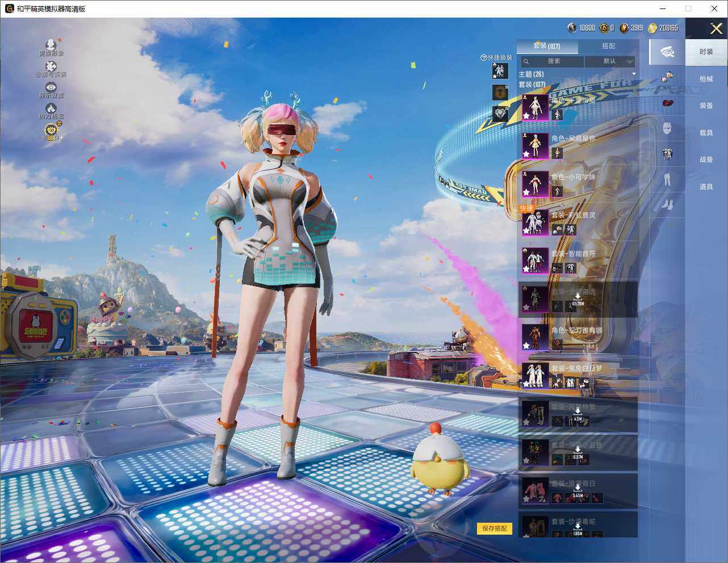Screen dimensions: 728x563
Task: Click the gold score badge icon
Action: coord(52,131)
